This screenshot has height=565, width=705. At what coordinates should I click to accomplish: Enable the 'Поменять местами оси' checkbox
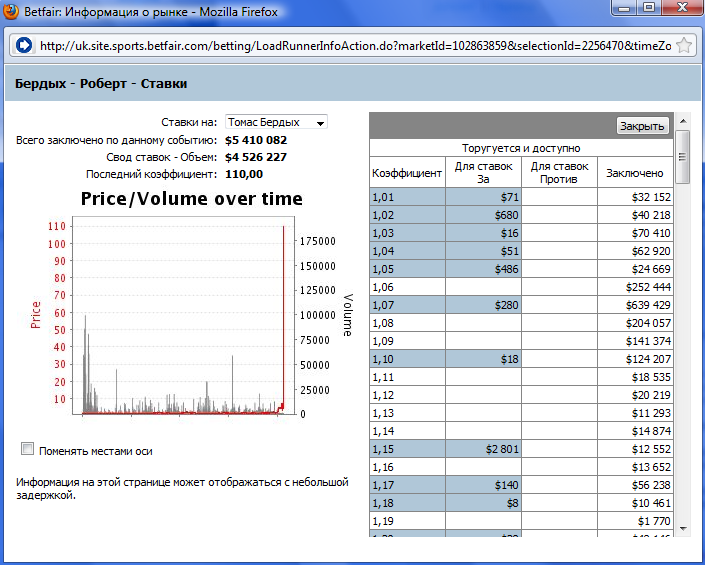click(x=28, y=449)
